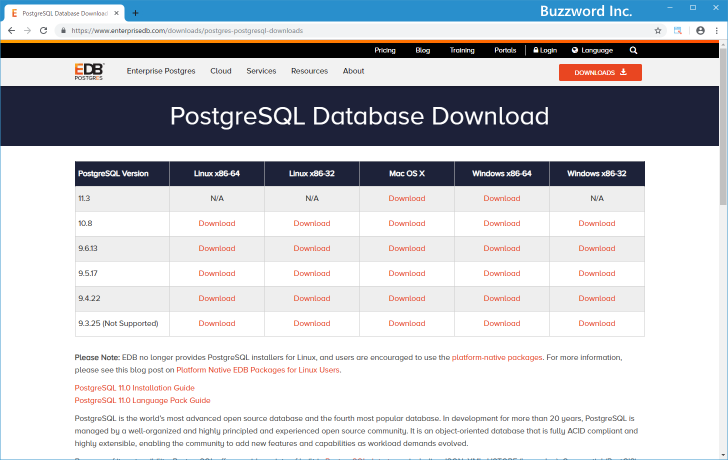Image resolution: width=728 pixels, height=460 pixels.
Task: Go back with the browser back arrow
Action: click(11, 31)
